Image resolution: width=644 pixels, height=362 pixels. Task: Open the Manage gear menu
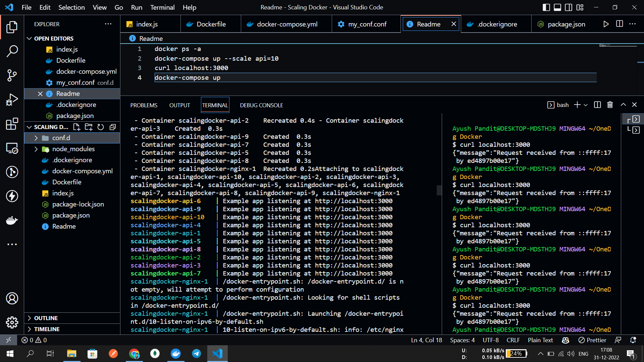tap(12, 322)
